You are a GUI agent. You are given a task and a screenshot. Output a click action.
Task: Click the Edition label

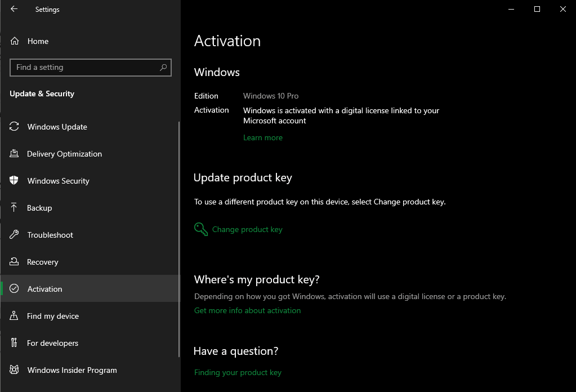coord(206,96)
